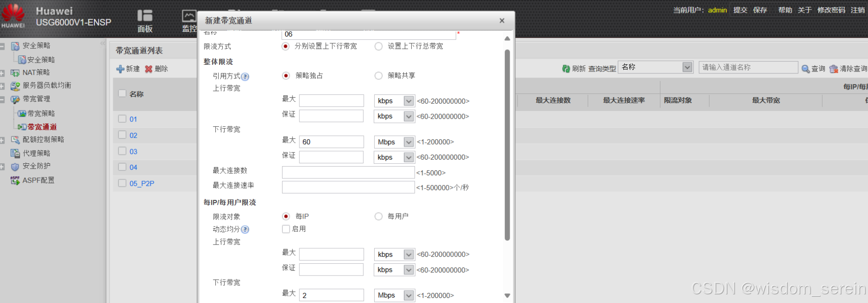
Task: Click the 带宽策略 sub-item icon
Action: click(22, 113)
